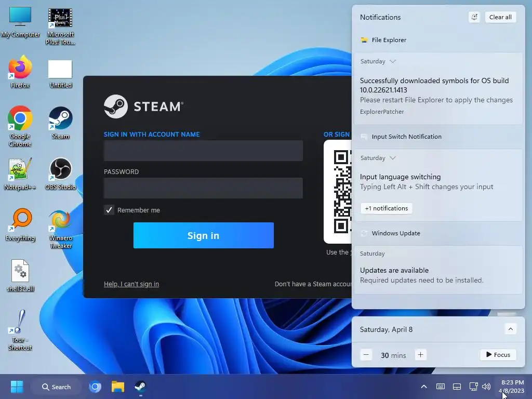Viewport: 532px width, 399px height.
Task: Open Winaero Tweaker desktop shortcut
Action: pyautogui.click(x=60, y=229)
